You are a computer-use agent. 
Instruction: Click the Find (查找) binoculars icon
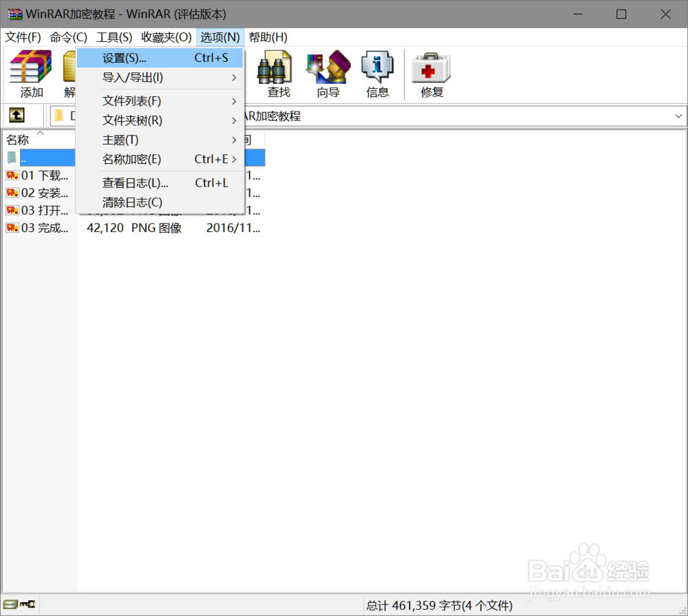point(275,67)
